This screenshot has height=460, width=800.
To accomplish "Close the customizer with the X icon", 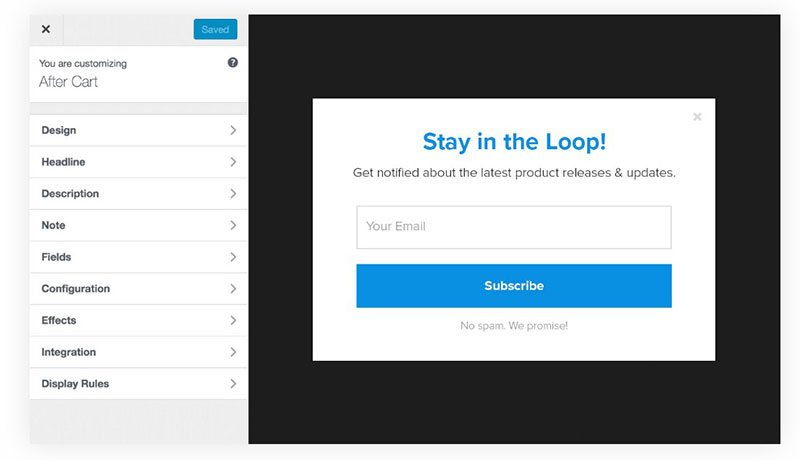I will (46, 29).
